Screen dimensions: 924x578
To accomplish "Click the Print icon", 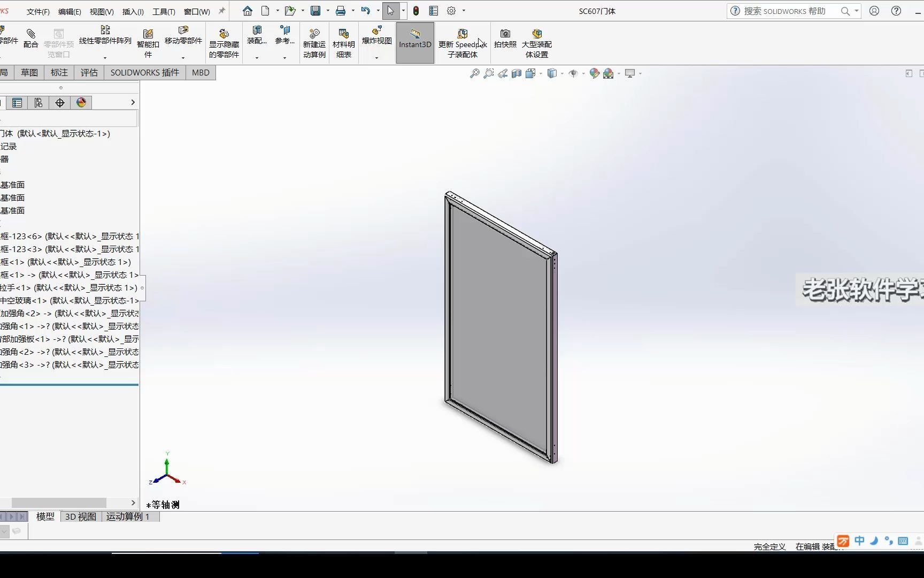I will [341, 11].
